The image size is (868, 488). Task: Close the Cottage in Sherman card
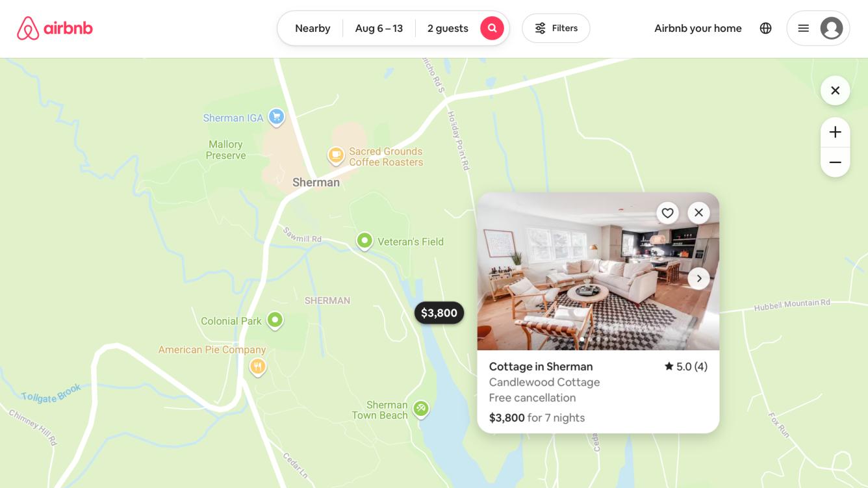pos(698,212)
